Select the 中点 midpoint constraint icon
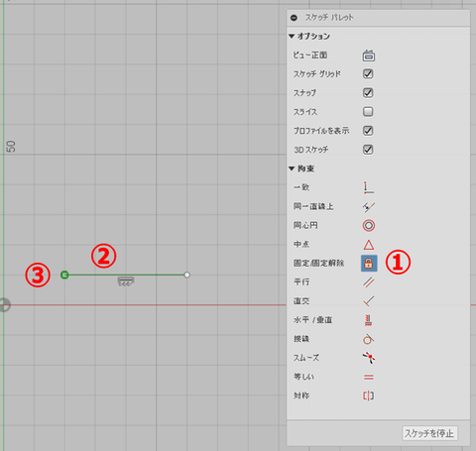 [369, 245]
